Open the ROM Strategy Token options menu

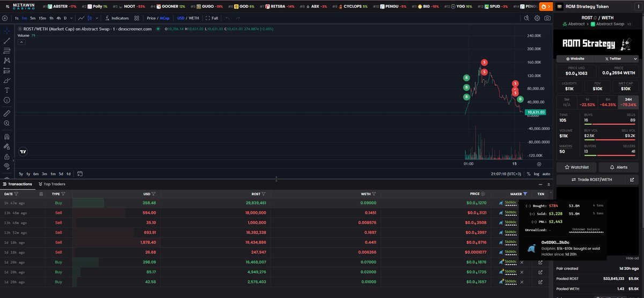[638, 6]
